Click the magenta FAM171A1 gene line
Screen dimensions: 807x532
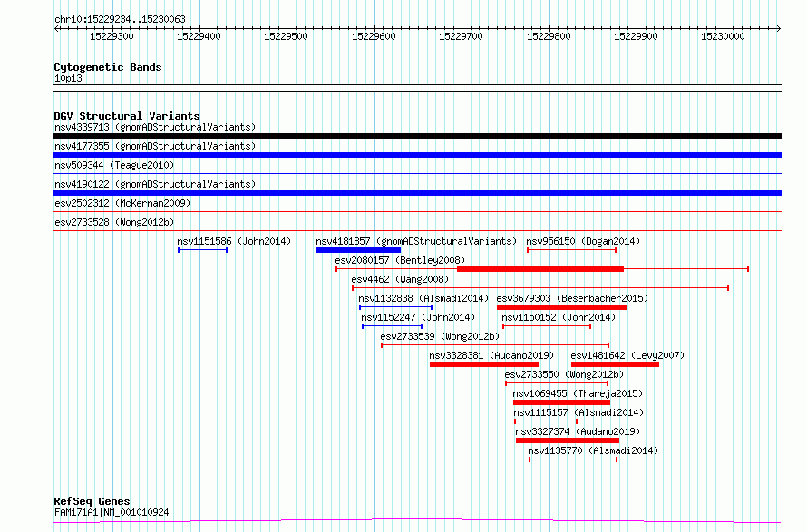click(417, 521)
